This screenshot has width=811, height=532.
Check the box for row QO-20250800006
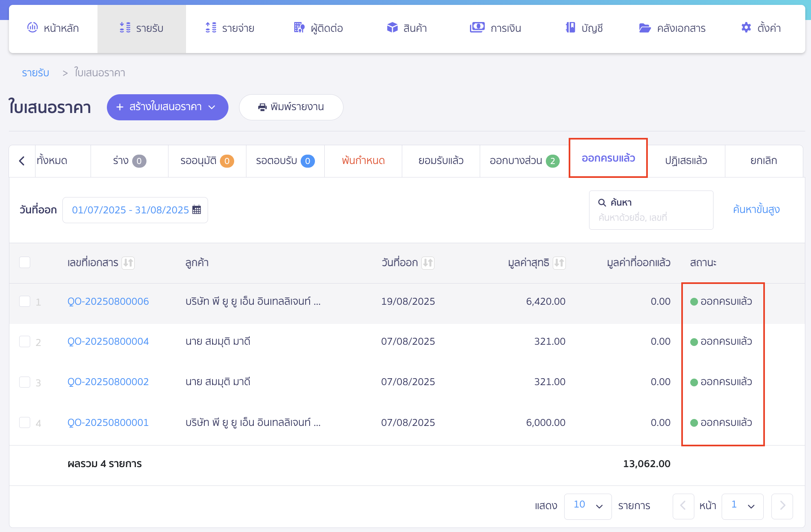pyautogui.click(x=25, y=301)
